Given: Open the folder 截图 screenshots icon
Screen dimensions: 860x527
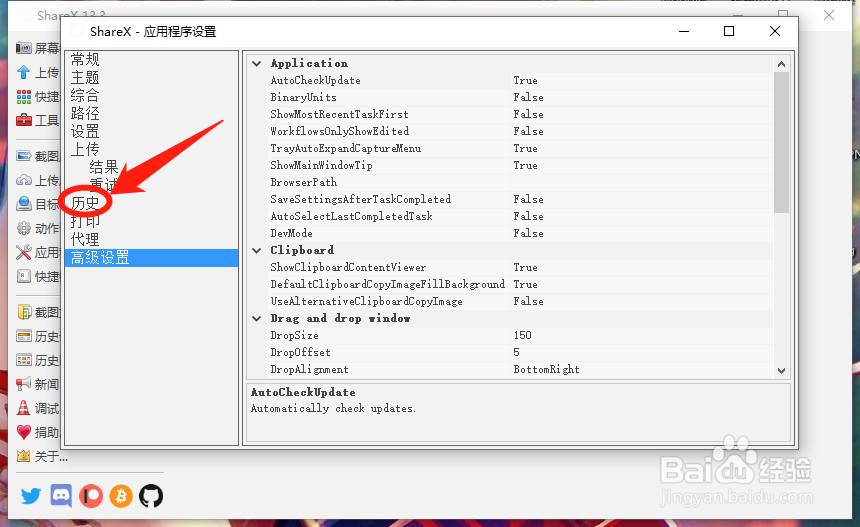Looking at the screenshot, I should click(x=24, y=312).
